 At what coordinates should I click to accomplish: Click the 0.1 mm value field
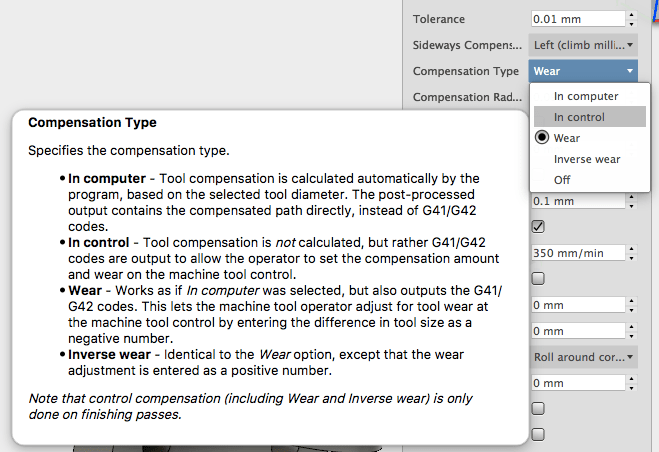pos(576,200)
